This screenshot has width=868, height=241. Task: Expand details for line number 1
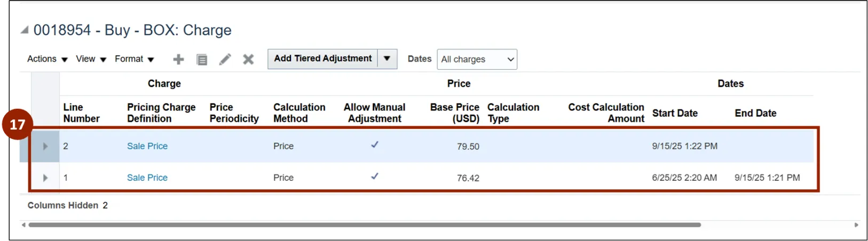coord(45,178)
